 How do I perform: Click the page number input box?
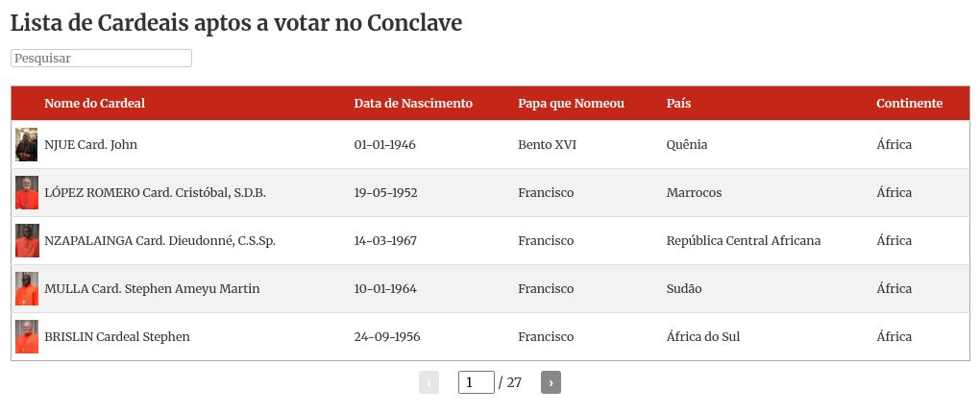click(x=476, y=382)
